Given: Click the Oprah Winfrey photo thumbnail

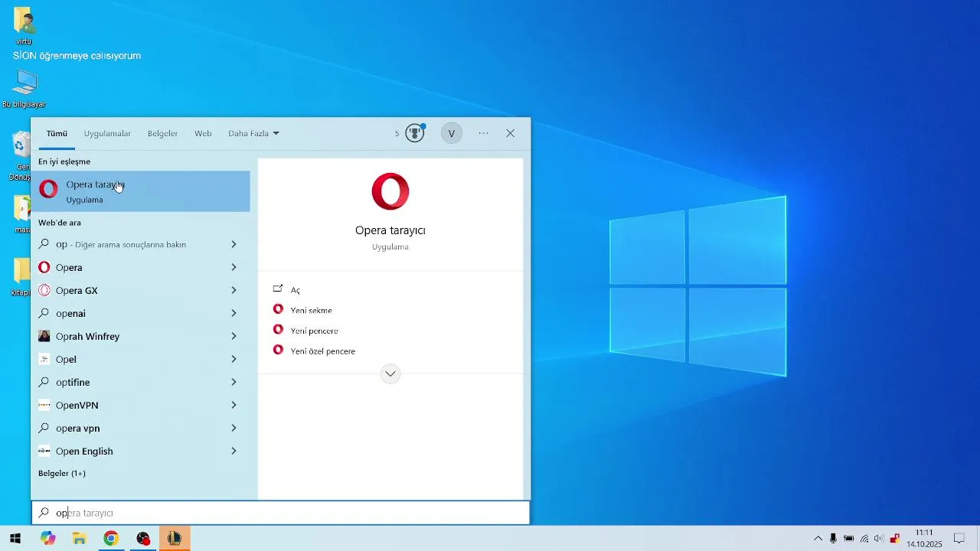Looking at the screenshot, I should pos(44,336).
